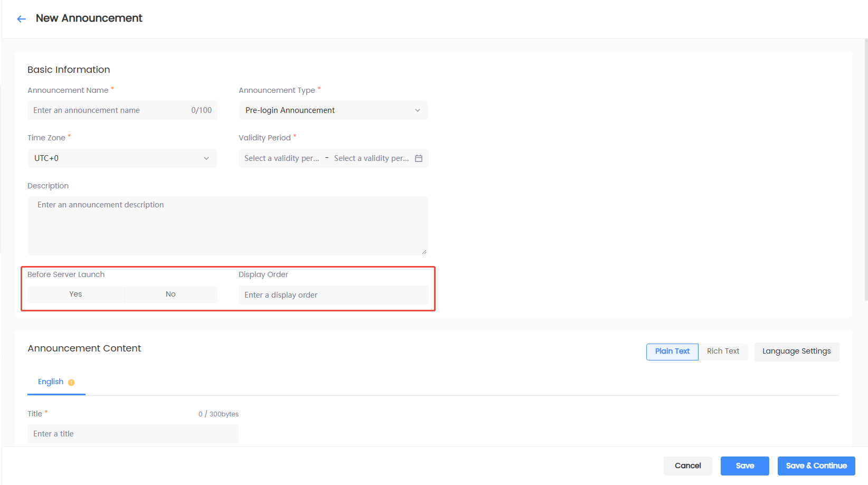Focus the Display Order input
Image resolution: width=868 pixels, height=485 pixels.
tap(333, 295)
